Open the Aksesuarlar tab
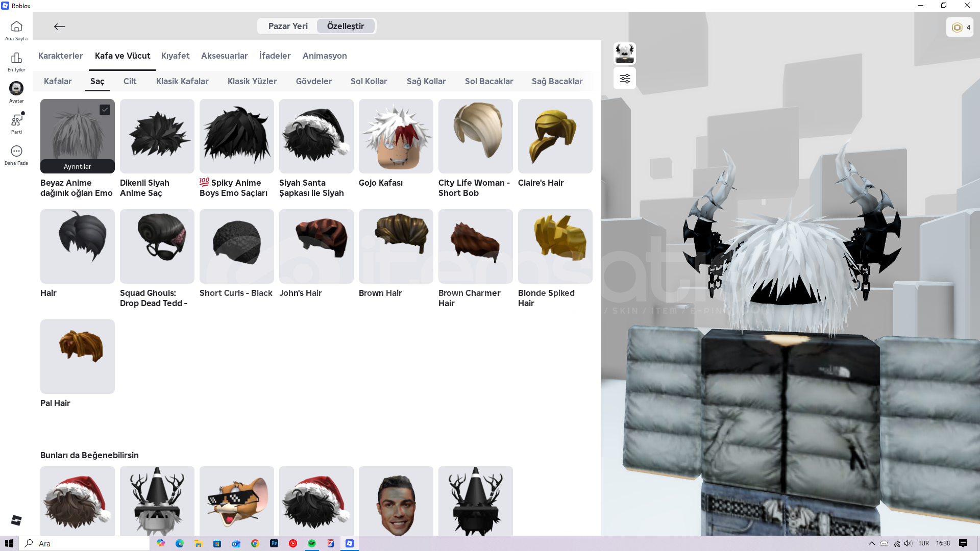 [x=224, y=56]
